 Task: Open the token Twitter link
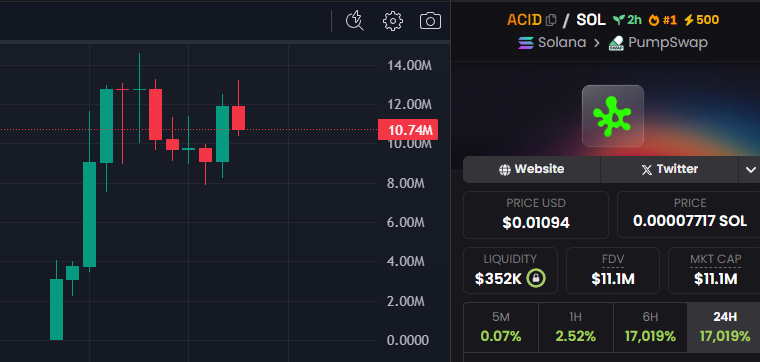click(669, 169)
